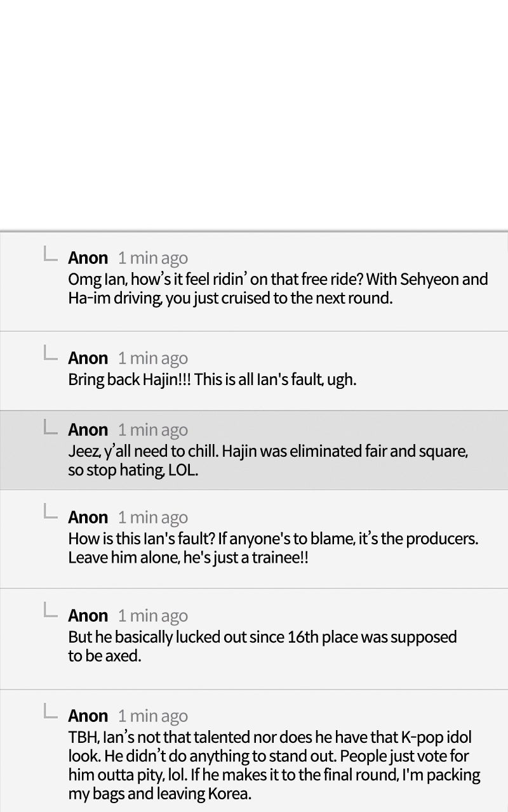The width and height of the screenshot is (508, 812).
Task: Select the highlighted comment saying Hajin was eliminated fairly
Action: pyautogui.click(x=267, y=461)
